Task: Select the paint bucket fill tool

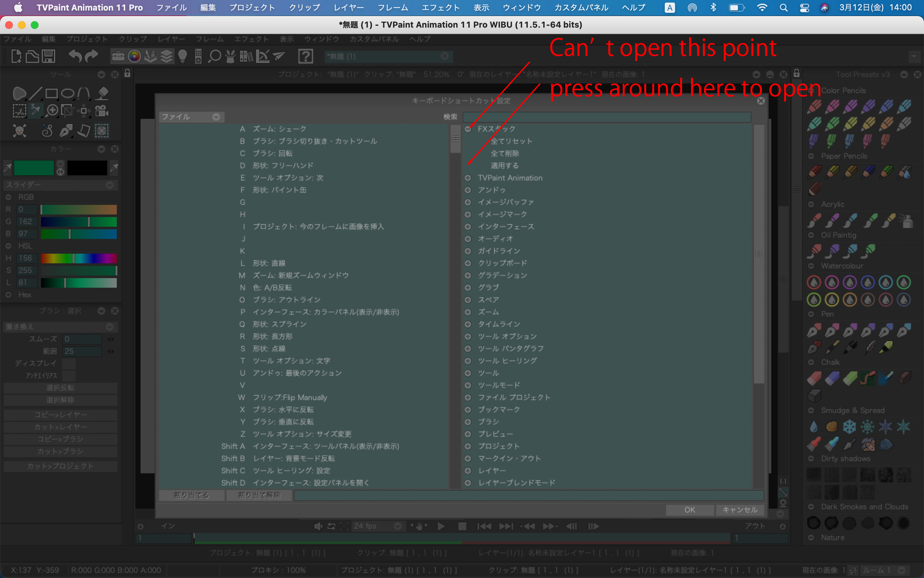Action: tap(102, 93)
